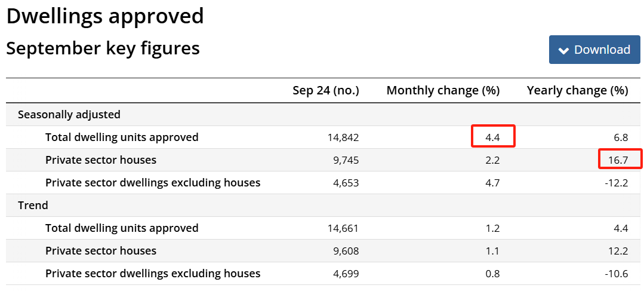Select the 'Sep 24 (no.)' column header
Viewport: 644px width, 291px height.
(325, 91)
